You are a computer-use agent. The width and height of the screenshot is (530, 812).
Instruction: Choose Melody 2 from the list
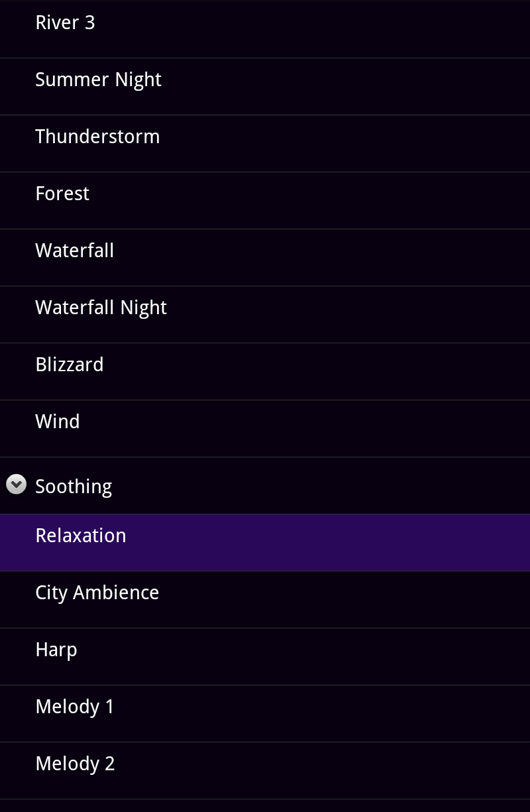pyautogui.click(x=75, y=764)
